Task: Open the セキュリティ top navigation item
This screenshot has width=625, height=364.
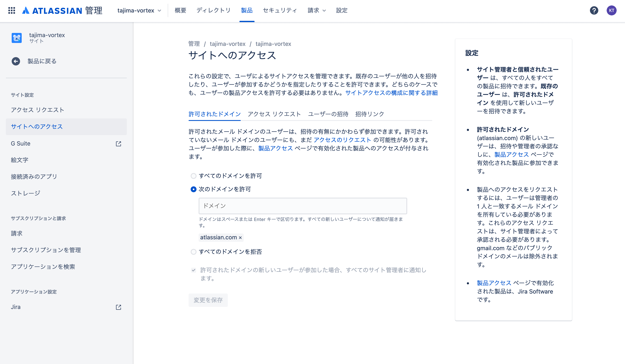Action: [x=280, y=10]
